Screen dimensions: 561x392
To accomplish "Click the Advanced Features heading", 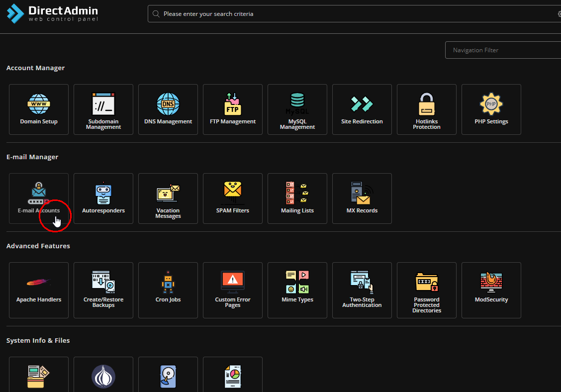I will 38,246.
